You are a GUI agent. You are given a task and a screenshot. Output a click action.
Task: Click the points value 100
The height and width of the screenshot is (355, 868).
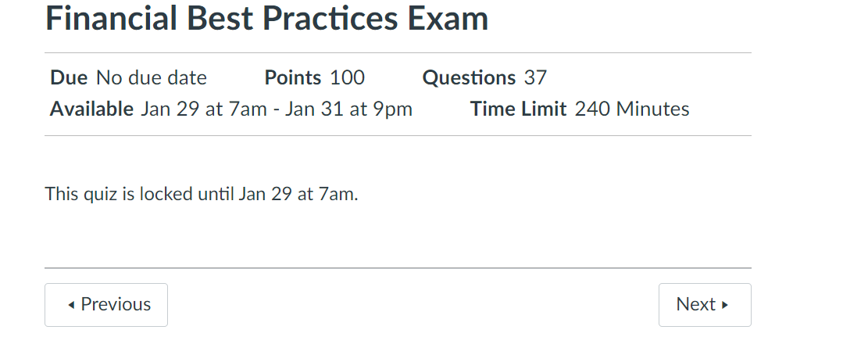[x=347, y=78]
